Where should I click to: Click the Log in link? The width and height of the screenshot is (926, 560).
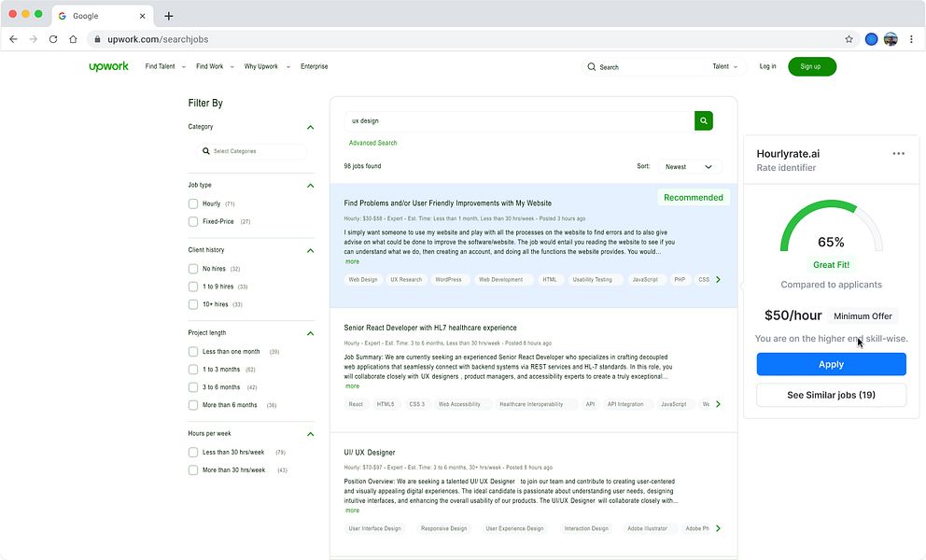coord(767,66)
